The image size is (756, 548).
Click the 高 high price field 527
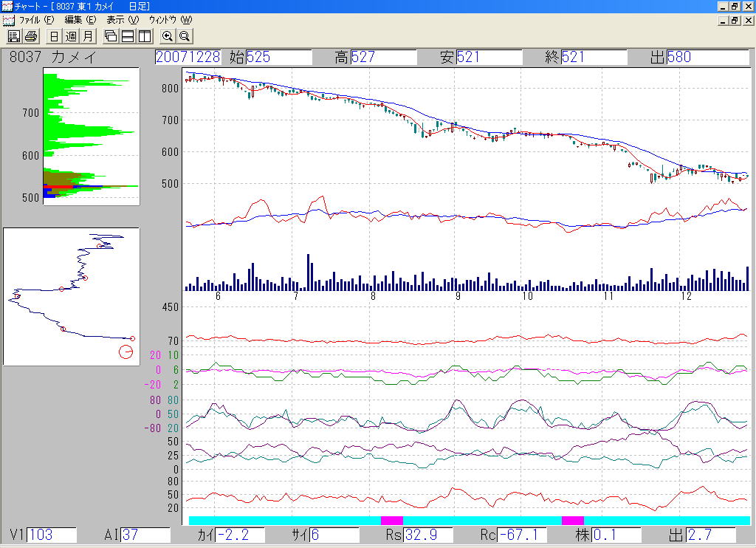pyautogui.click(x=384, y=57)
